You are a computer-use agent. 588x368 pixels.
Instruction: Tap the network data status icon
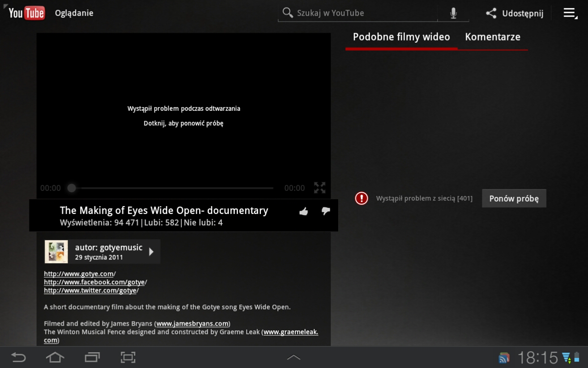pyautogui.click(x=566, y=357)
